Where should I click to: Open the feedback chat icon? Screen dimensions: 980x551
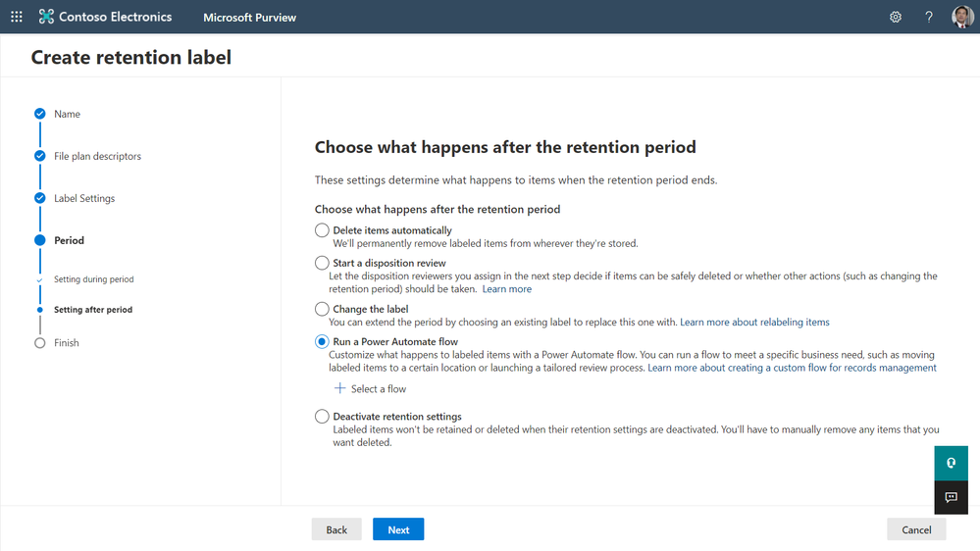tap(951, 498)
